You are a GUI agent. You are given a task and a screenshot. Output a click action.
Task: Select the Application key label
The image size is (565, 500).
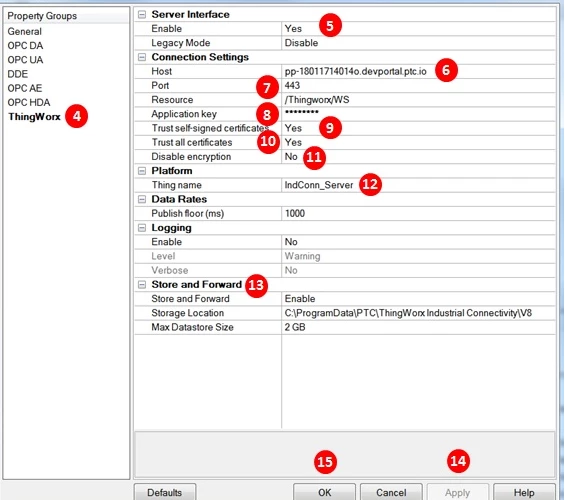pyautogui.click(x=184, y=114)
